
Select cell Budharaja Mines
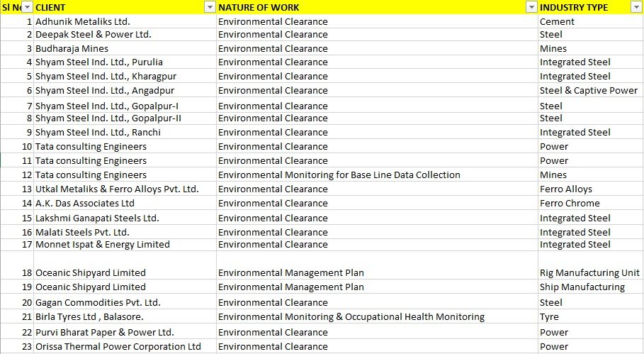tap(125, 48)
